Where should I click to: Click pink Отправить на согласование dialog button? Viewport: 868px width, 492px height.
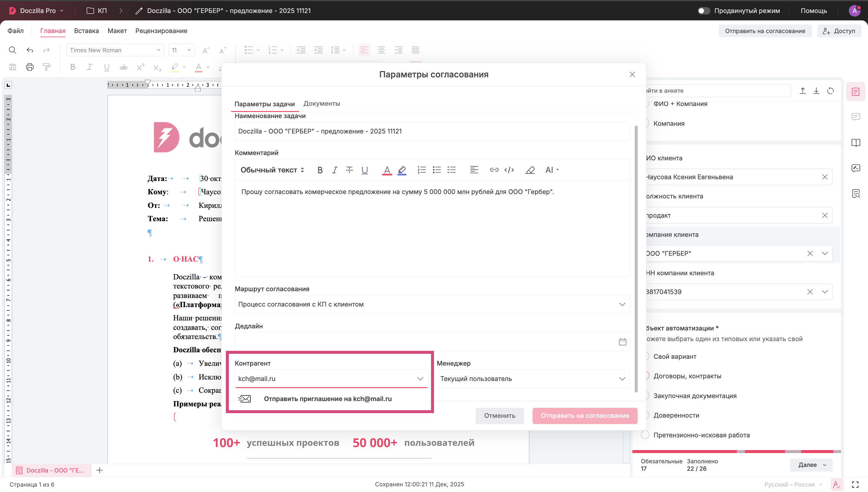click(x=585, y=416)
